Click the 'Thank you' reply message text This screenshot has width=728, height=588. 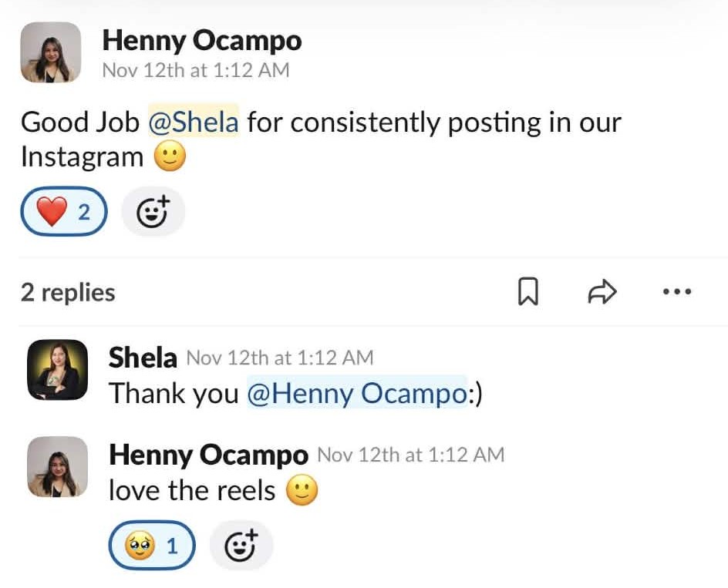click(x=174, y=393)
